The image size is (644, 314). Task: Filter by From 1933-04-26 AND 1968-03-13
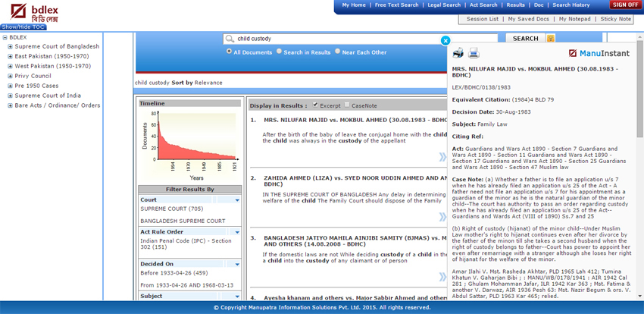pos(187,285)
